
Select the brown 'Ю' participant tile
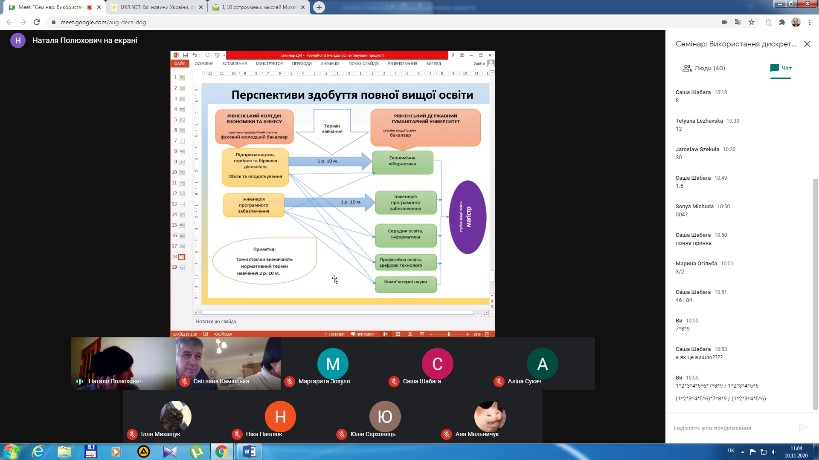coord(385,416)
